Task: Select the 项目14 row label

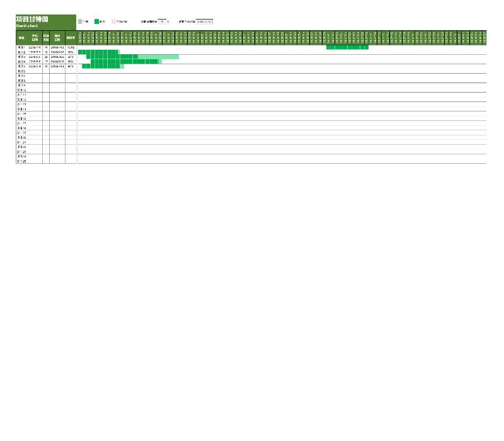Action: [21, 109]
